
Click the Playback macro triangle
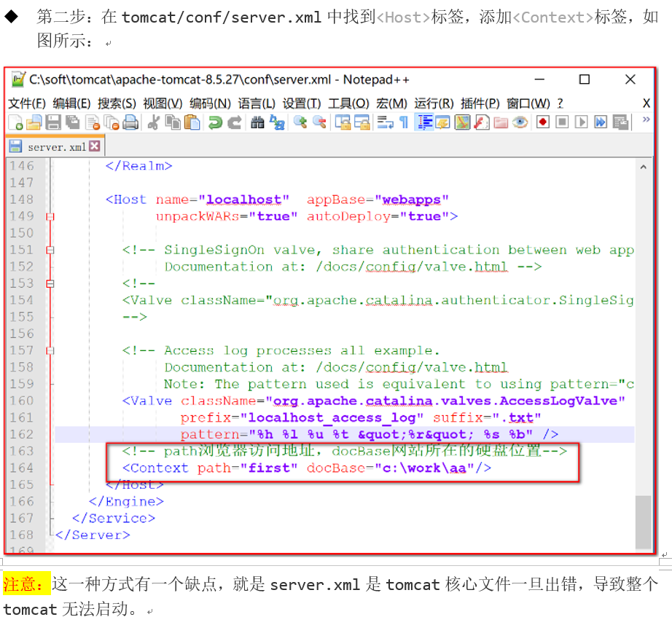coord(581,122)
